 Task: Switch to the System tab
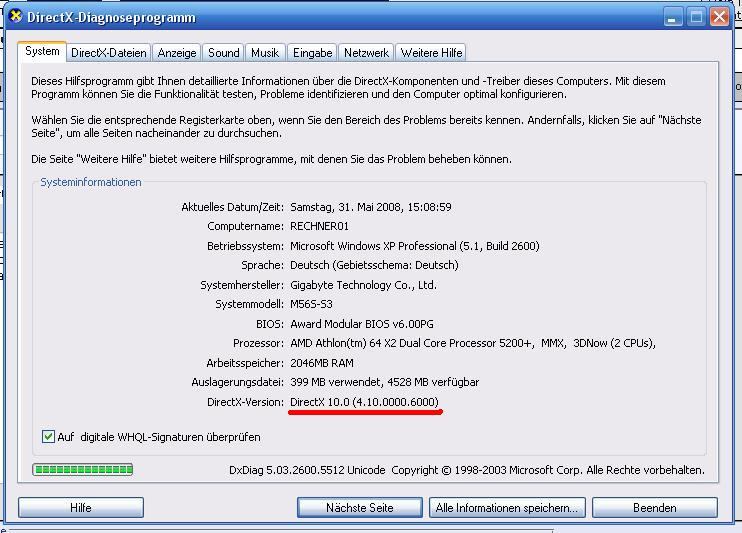coord(42,51)
